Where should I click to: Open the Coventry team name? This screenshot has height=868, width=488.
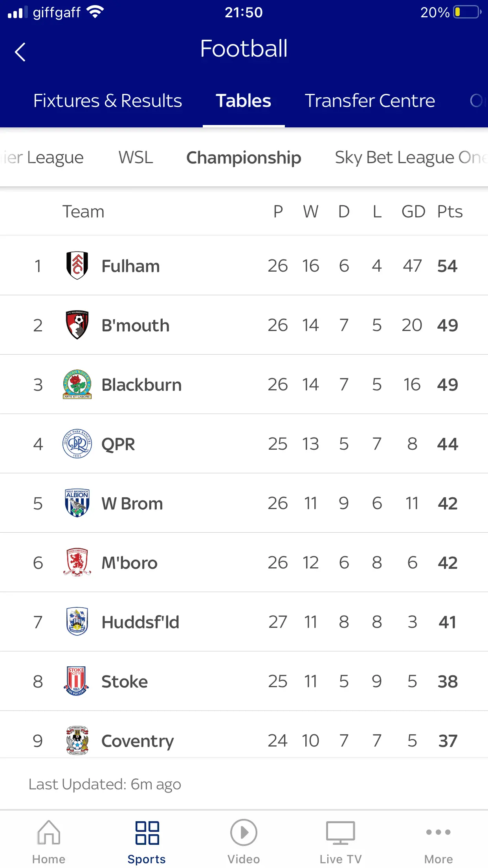[x=138, y=741]
